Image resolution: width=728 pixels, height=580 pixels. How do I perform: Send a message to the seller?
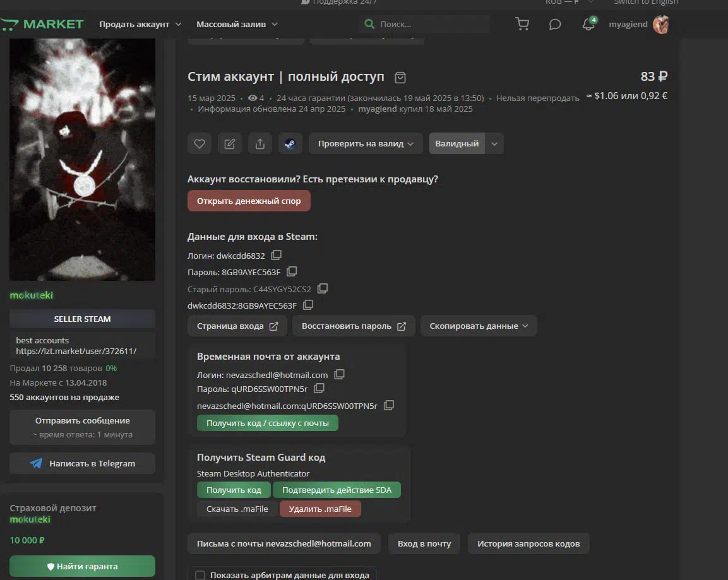point(82,427)
